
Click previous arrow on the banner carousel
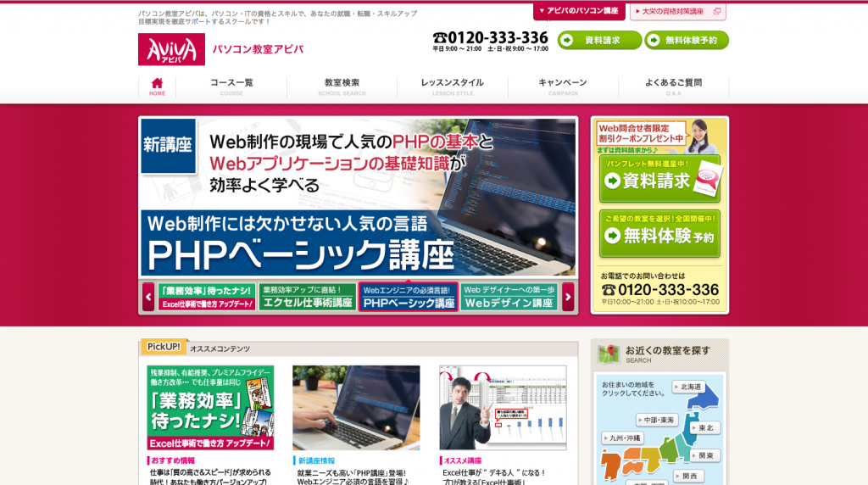click(148, 297)
